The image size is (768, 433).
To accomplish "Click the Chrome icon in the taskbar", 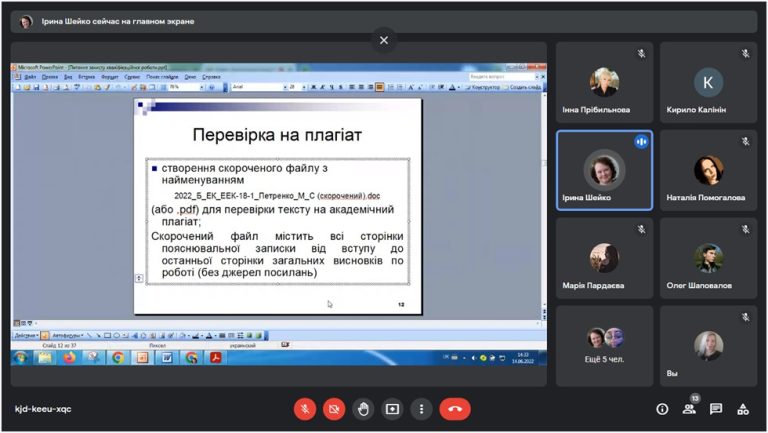I will (x=118, y=358).
